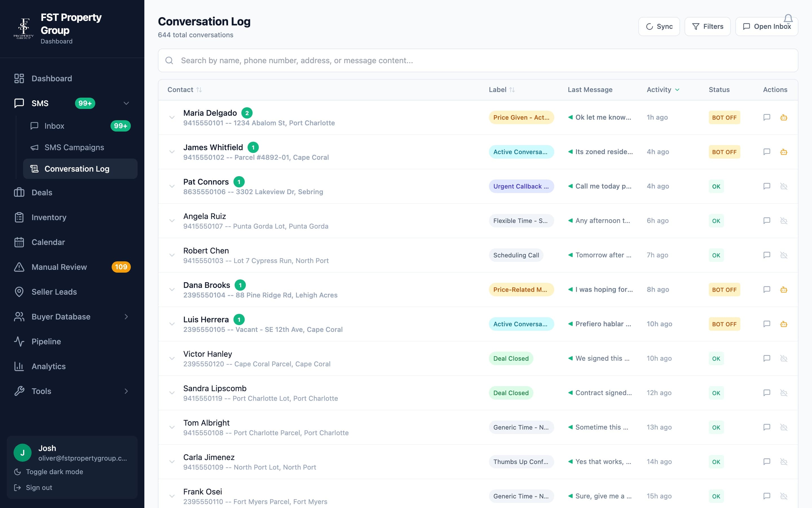Open Calendar in sidebar
The image size is (812, 508).
click(x=72, y=242)
